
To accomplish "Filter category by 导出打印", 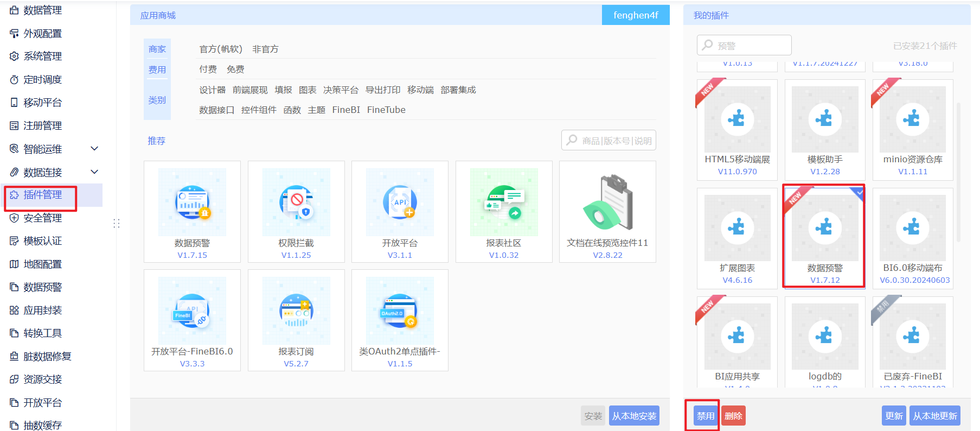I will [x=383, y=90].
